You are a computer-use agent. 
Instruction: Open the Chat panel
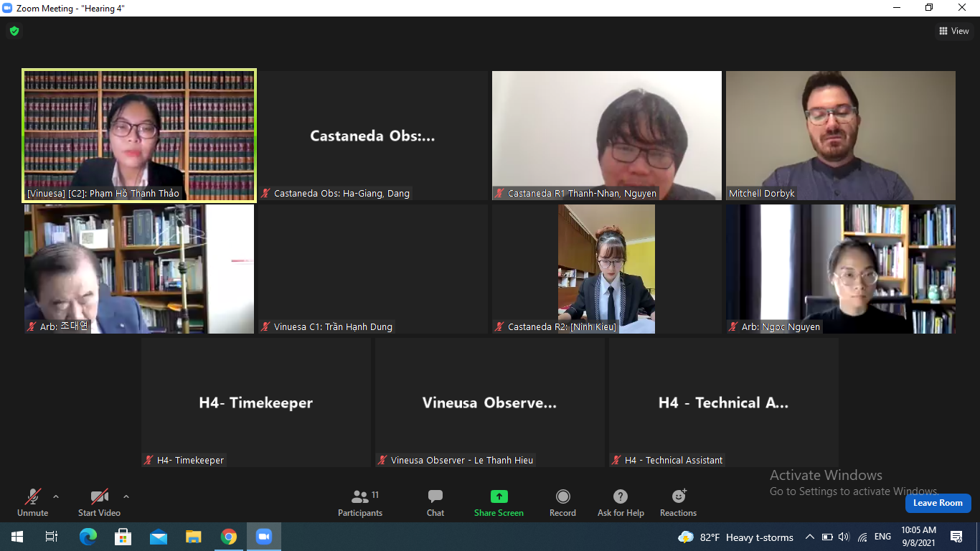point(435,502)
